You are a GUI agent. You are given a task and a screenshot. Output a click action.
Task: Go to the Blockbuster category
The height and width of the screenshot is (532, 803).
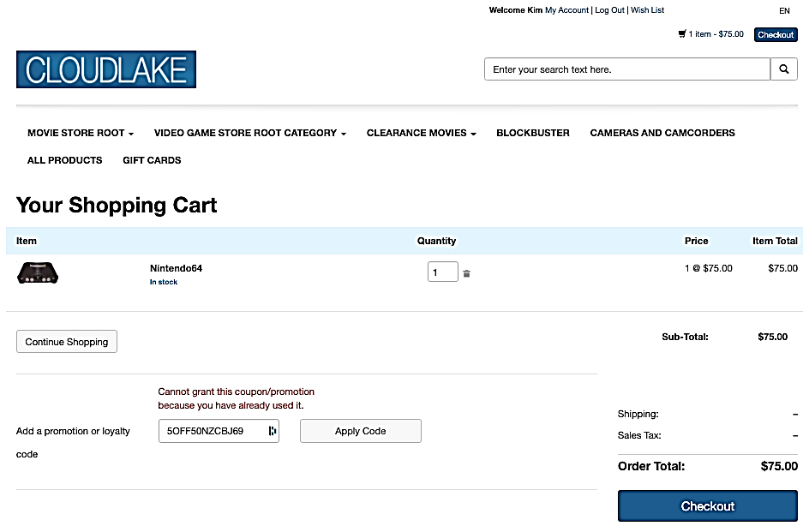533,133
